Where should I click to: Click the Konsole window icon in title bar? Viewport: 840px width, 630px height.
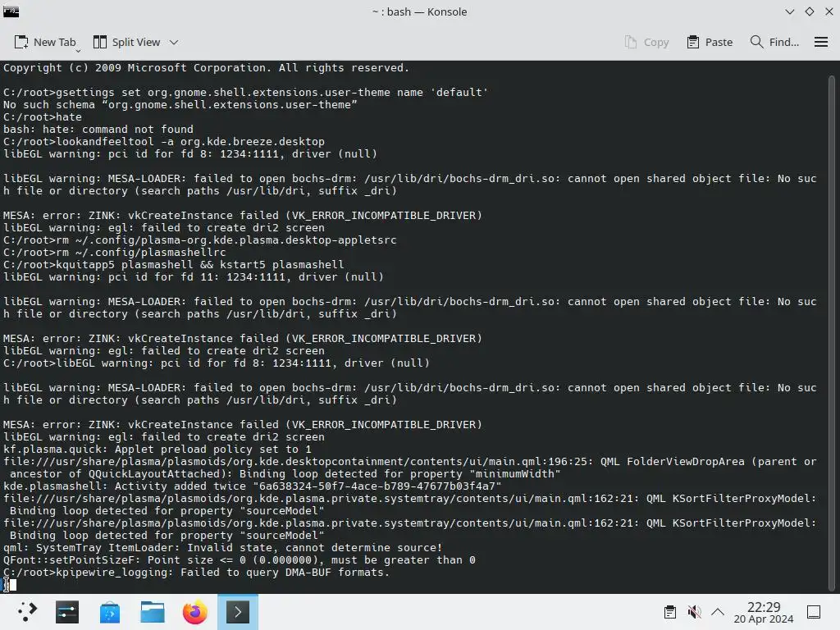[11, 11]
